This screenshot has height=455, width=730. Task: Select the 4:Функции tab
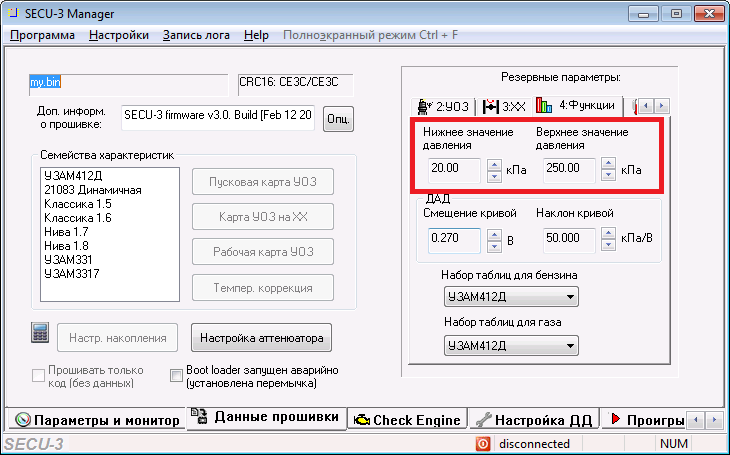[577, 105]
